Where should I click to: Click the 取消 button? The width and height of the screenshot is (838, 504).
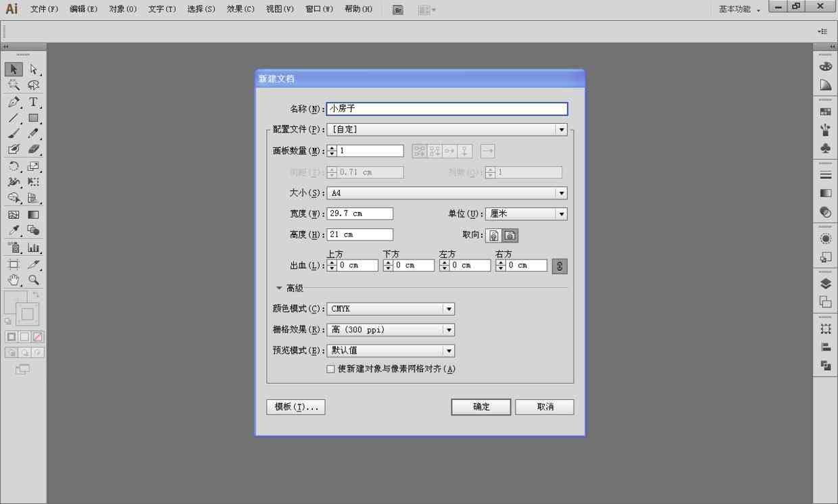[x=545, y=407]
